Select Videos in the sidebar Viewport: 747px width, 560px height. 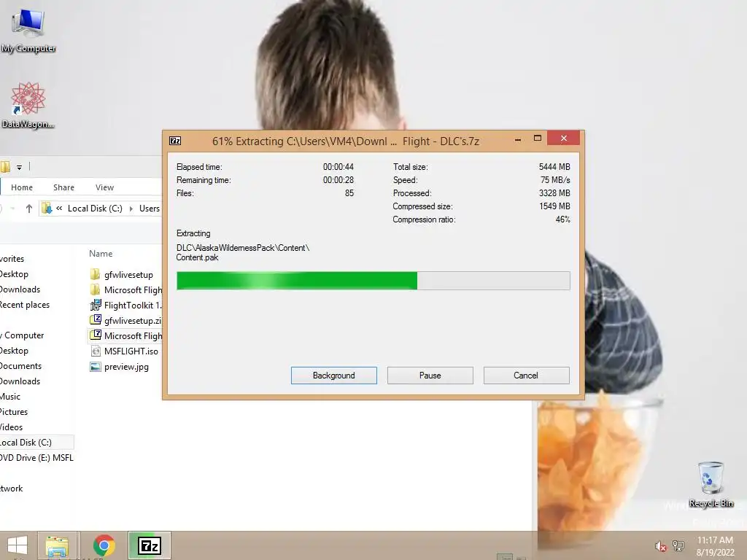[12, 427]
